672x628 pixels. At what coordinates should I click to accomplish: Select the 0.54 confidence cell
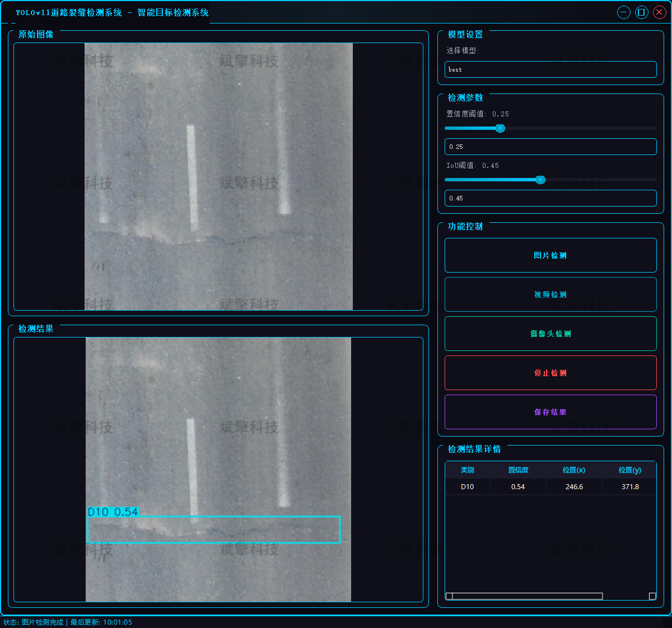518,487
